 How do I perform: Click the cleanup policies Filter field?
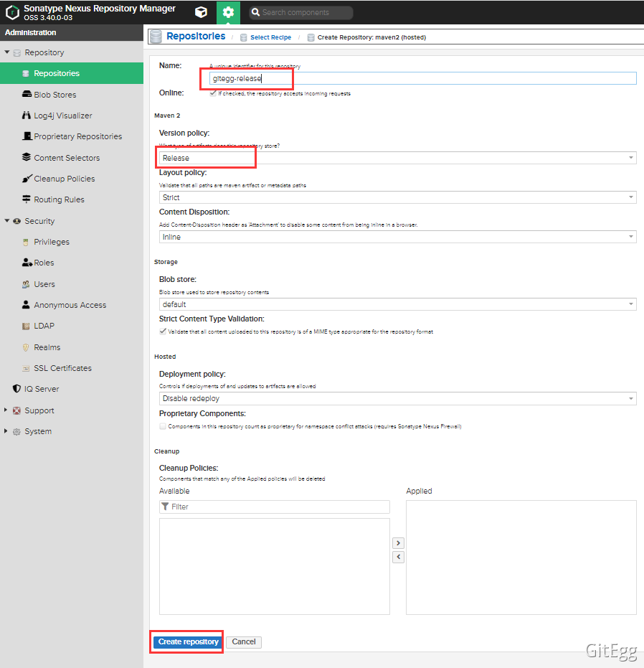274,507
